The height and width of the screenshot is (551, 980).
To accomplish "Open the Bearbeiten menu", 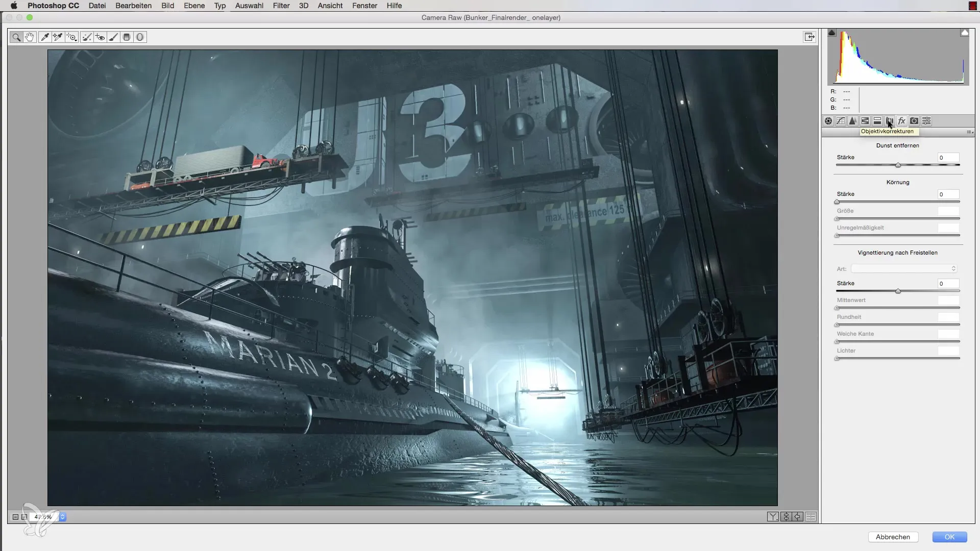I will click(133, 6).
